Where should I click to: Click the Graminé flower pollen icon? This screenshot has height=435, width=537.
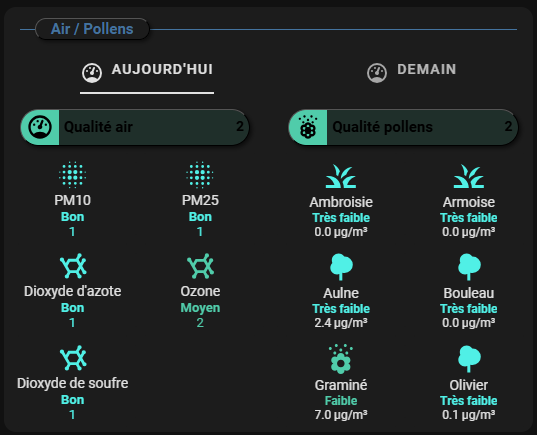pyautogui.click(x=341, y=359)
